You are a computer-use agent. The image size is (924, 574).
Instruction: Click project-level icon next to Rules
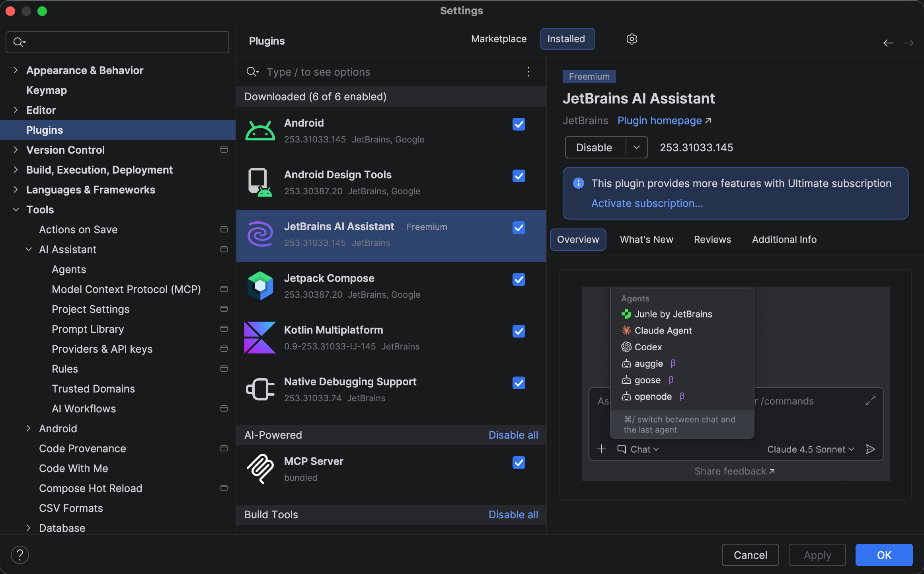[224, 369]
